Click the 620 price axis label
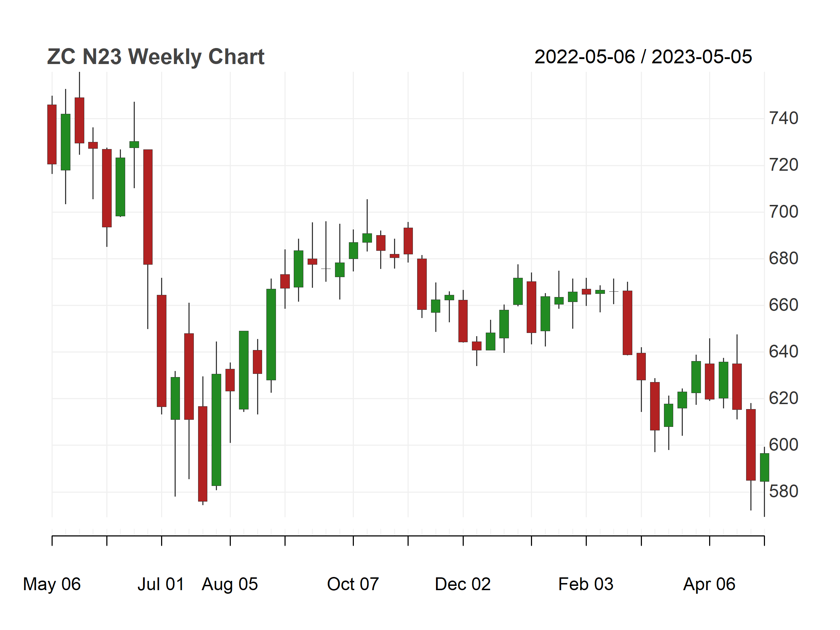The height and width of the screenshot is (630, 840). 783,399
